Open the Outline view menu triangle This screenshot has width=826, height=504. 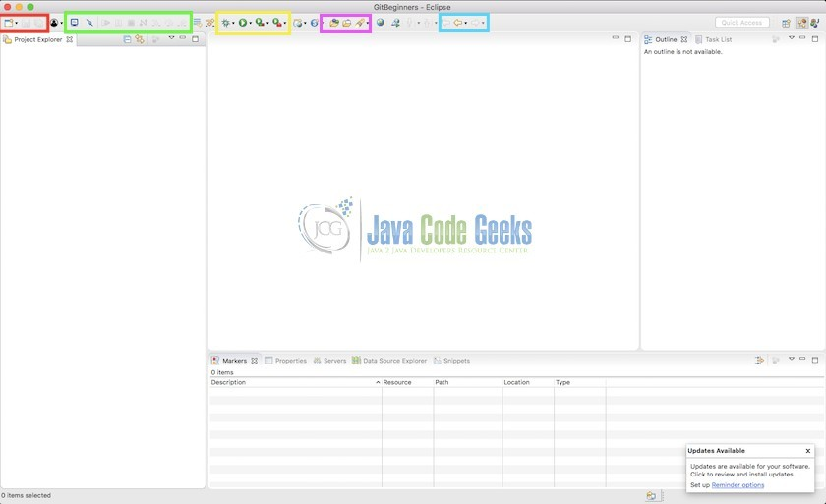tap(792, 38)
